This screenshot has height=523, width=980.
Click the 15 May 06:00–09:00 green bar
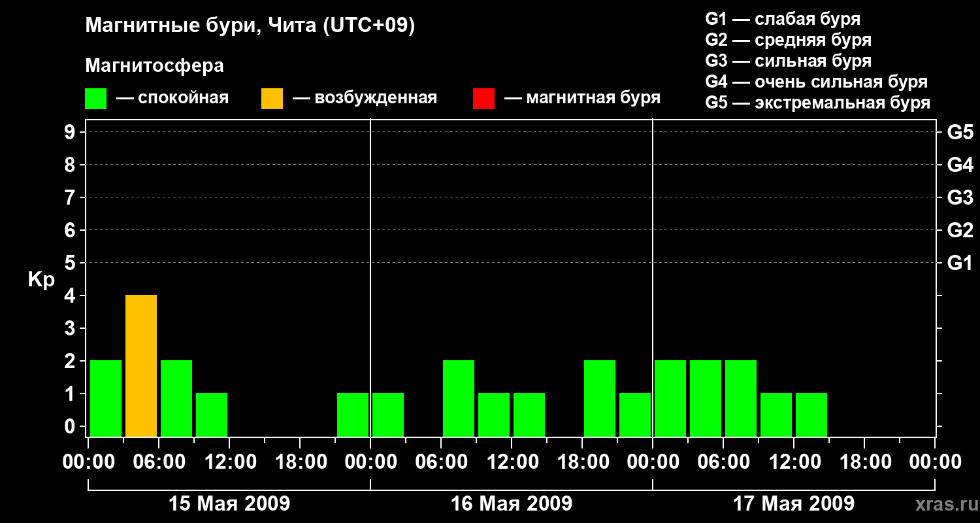pyautogui.click(x=176, y=398)
